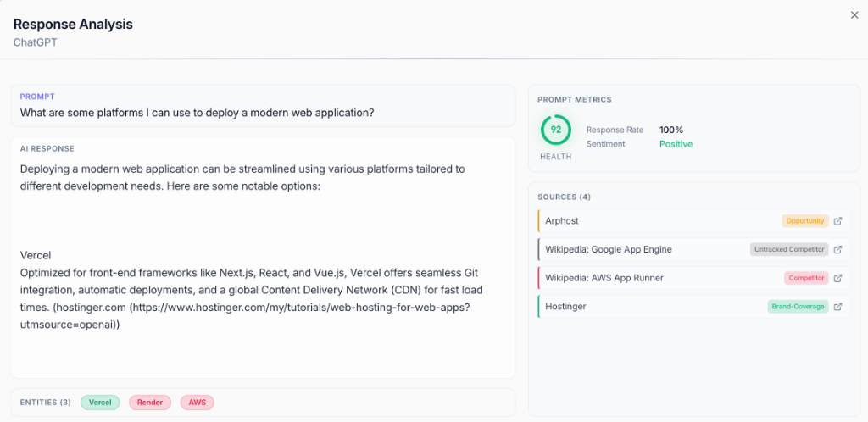Select the AWS entity tag
The height and width of the screenshot is (422, 868).
coord(197,403)
